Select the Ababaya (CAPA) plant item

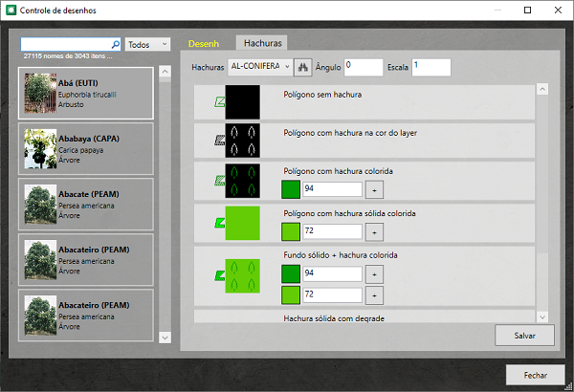click(86, 149)
